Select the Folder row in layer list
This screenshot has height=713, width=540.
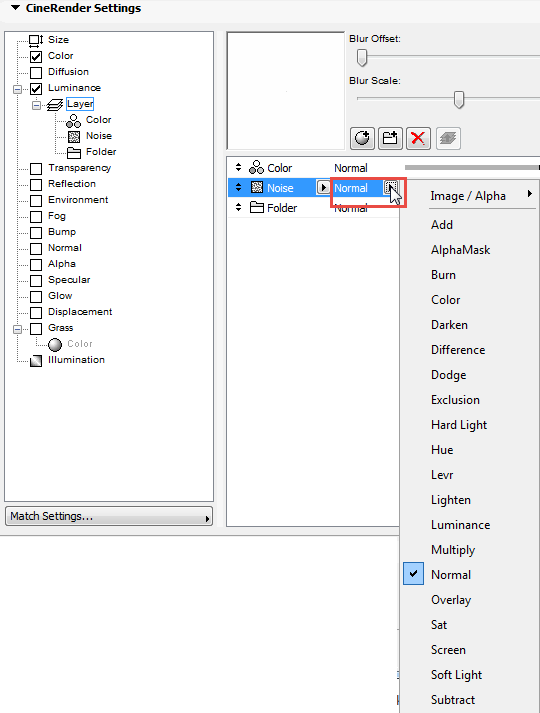[x=314, y=208]
